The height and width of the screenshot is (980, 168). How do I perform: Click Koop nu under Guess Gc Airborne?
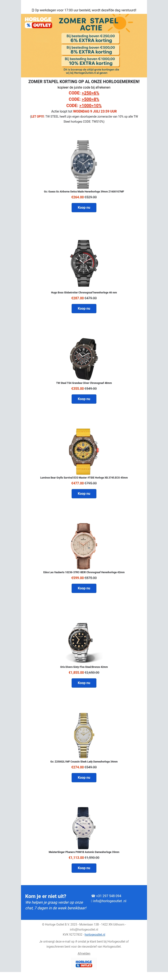tap(84, 207)
